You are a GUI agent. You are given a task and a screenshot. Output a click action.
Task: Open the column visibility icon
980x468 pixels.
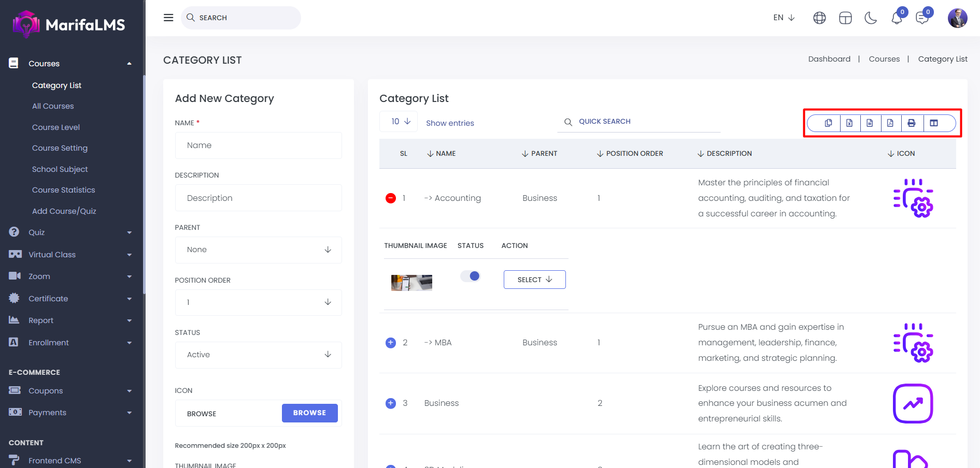[934, 123]
